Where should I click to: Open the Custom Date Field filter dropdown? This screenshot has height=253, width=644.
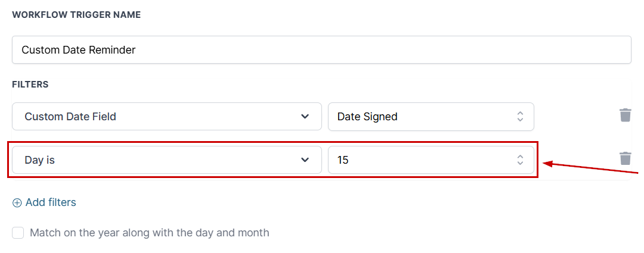coord(166,117)
